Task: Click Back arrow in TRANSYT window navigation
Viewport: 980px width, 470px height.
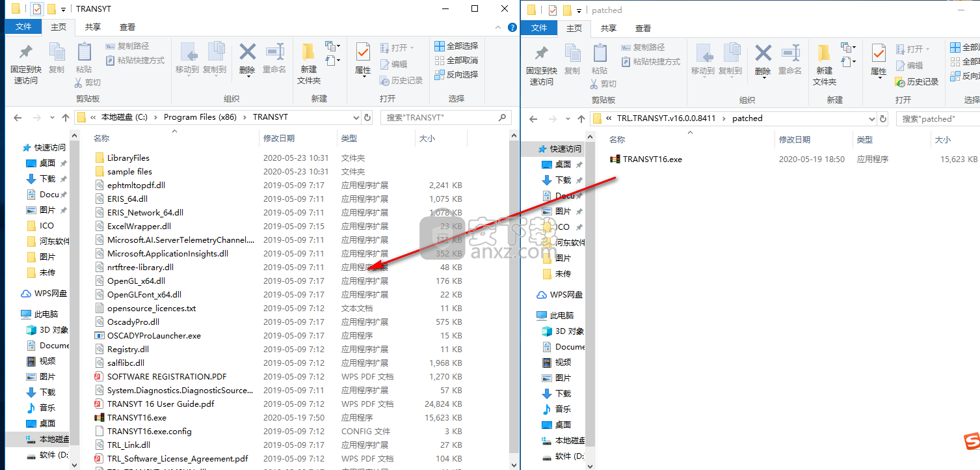Action: point(18,117)
